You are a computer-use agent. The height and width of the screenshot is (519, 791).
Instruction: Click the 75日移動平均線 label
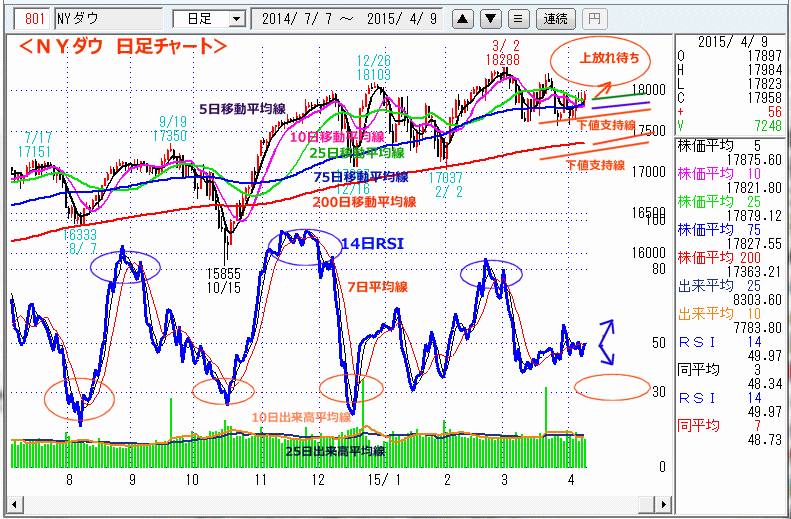pyautogui.click(x=361, y=177)
